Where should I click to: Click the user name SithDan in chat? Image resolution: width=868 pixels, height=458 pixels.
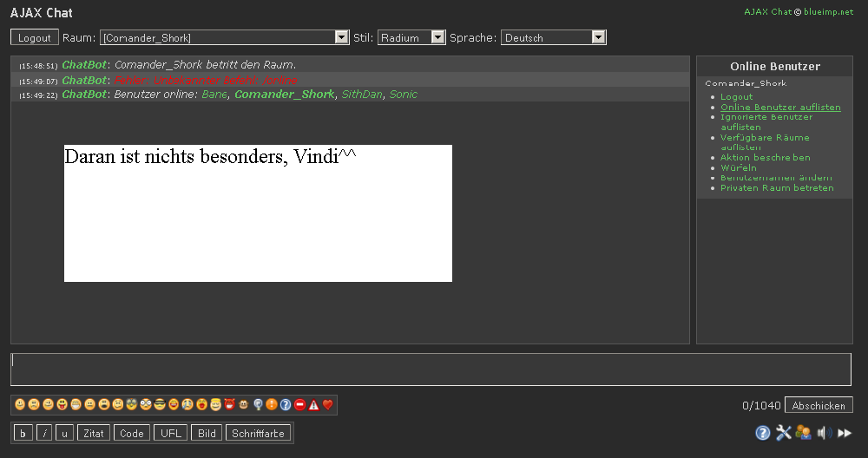(361, 95)
